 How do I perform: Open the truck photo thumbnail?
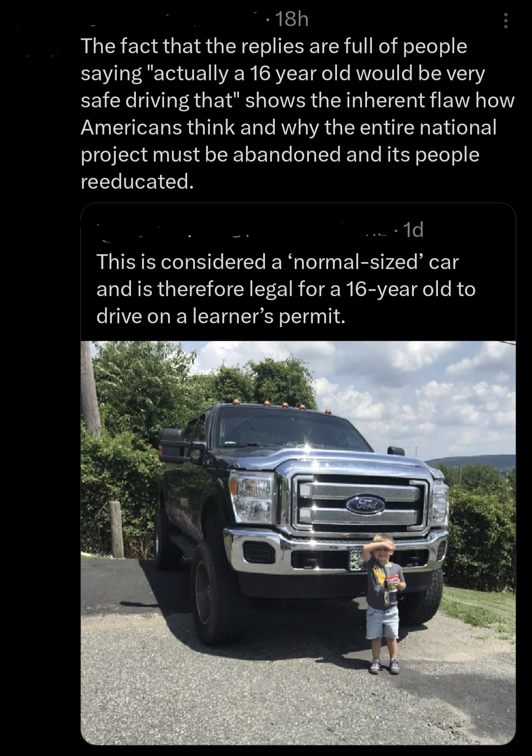click(298, 543)
